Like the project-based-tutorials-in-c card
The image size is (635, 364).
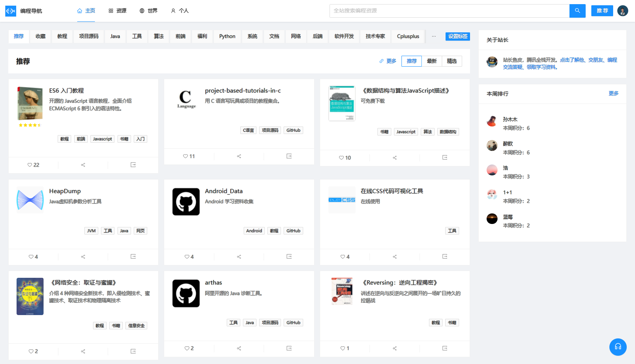189,156
